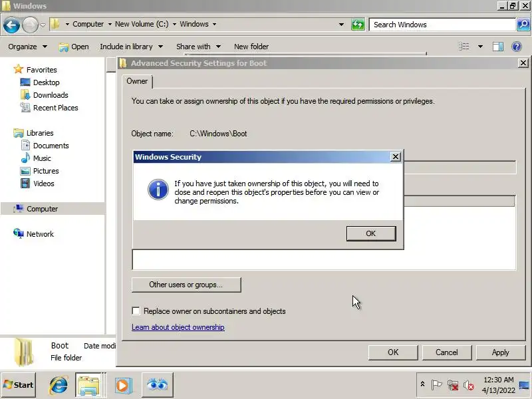The image size is (532, 399).
Task: Click the blue information icon in Windows Security
Action: [x=158, y=190]
